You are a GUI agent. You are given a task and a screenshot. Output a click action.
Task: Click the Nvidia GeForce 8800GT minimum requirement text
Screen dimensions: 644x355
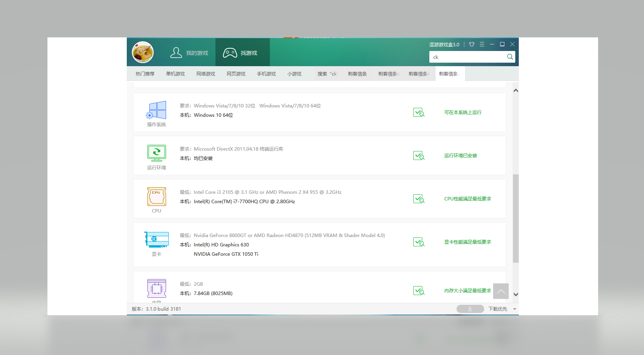tap(289, 235)
